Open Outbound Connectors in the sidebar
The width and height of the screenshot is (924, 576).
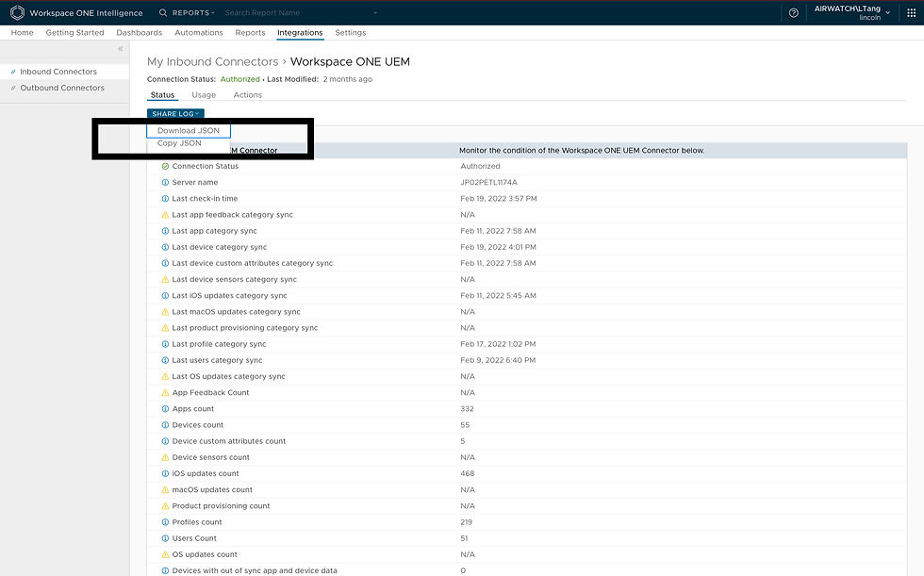[x=62, y=88]
